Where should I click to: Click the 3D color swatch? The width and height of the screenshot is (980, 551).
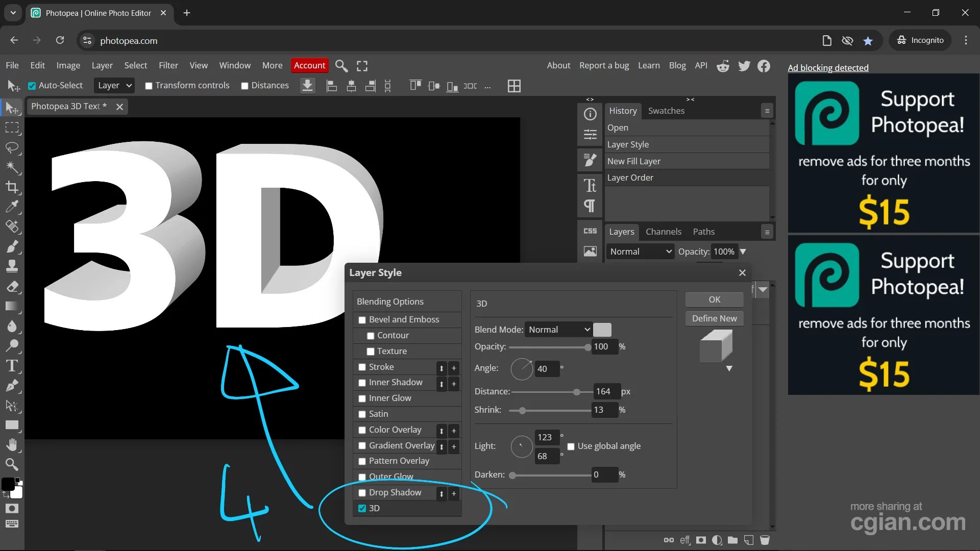pos(602,330)
